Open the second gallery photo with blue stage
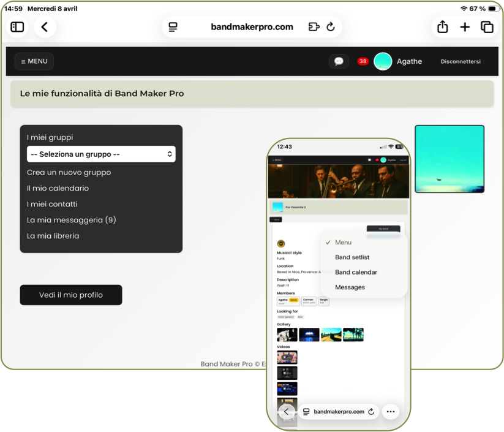This screenshot has width=504, height=432. (309, 335)
